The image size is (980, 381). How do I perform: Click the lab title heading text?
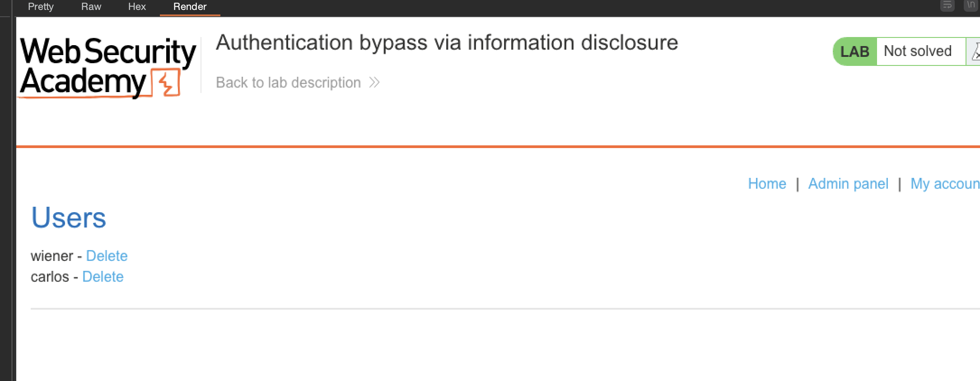447,43
